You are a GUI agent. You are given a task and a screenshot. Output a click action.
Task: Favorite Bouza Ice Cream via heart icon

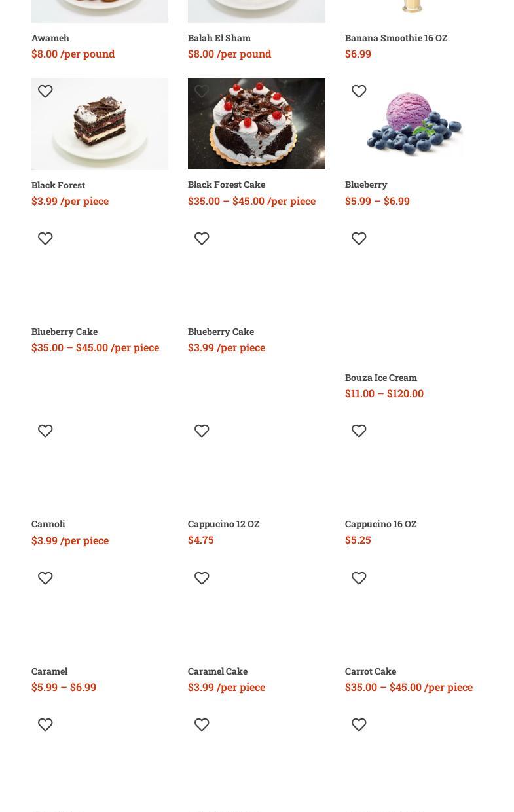click(x=359, y=239)
